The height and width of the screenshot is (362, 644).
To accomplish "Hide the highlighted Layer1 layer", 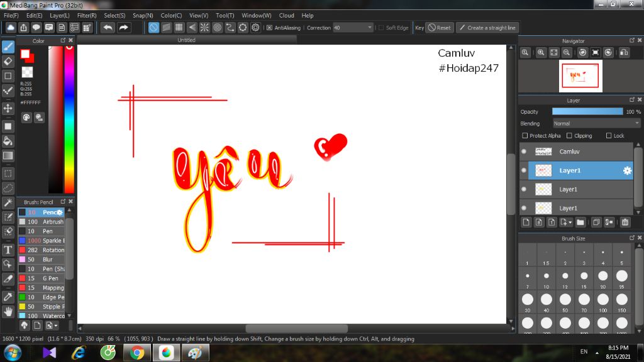I will tap(524, 170).
